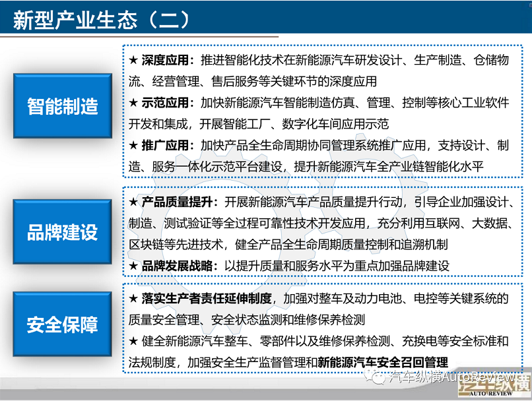
Task: Click the bold heading 品牌发展战略
Action: (x=178, y=266)
